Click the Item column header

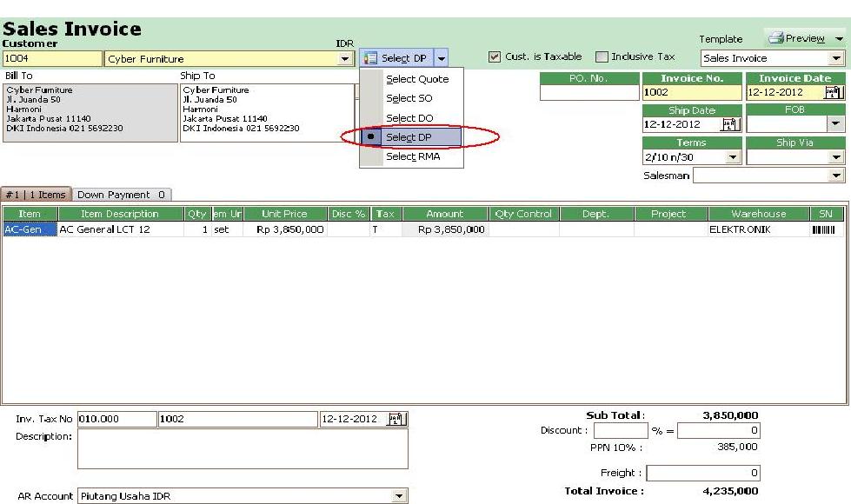[30, 214]
